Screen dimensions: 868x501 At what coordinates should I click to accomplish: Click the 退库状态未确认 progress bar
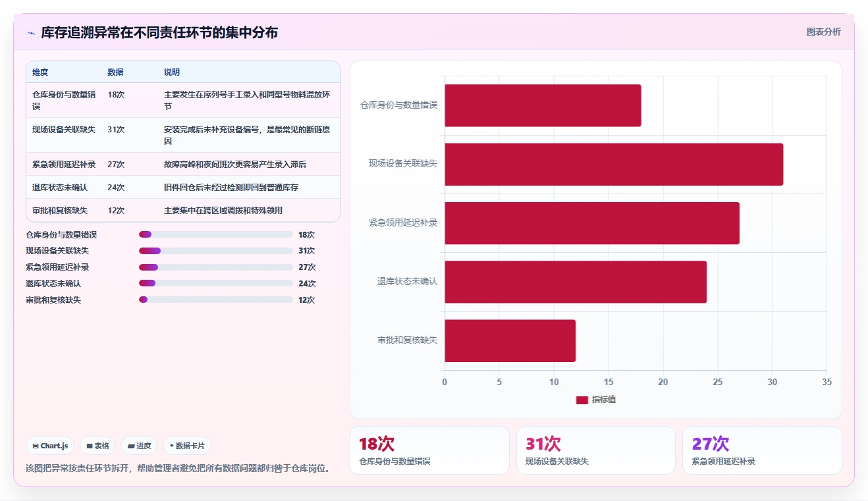pos(216,284)
